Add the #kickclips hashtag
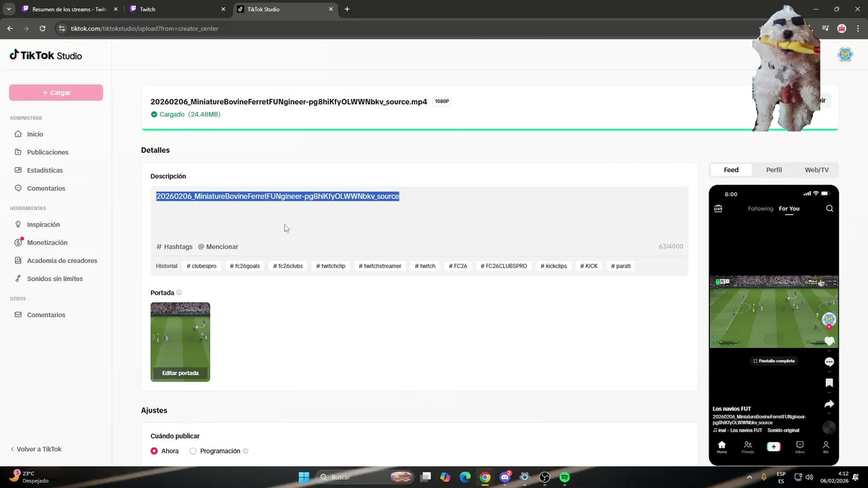 553,266
